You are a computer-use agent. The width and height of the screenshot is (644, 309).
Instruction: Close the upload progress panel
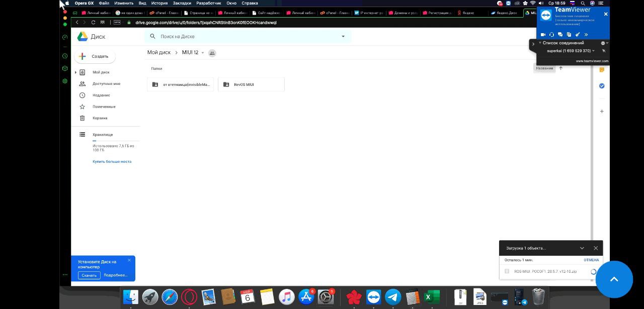[596, 248]
